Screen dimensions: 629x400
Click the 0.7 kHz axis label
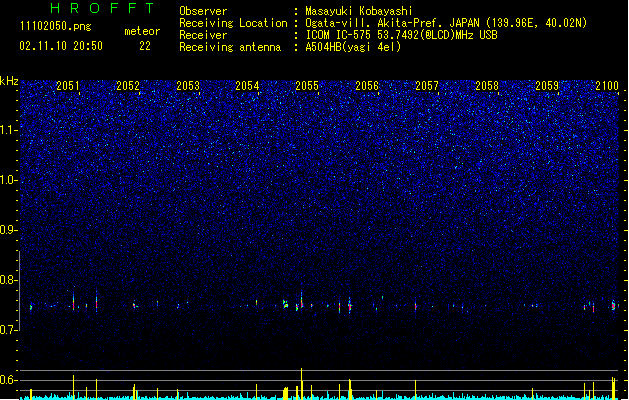click(9, 329)
